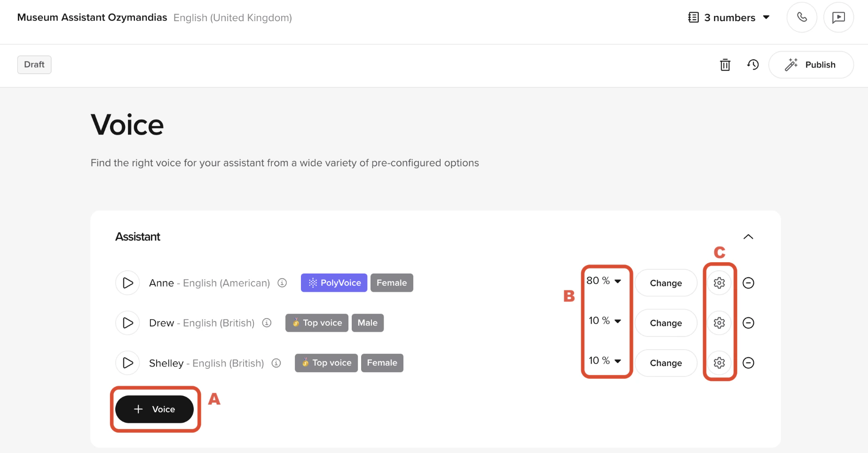Image resolution: width=868 pixels, height=453 pixels.
Task: View info icon next to Shelley's voice
Action: (276, 363)
